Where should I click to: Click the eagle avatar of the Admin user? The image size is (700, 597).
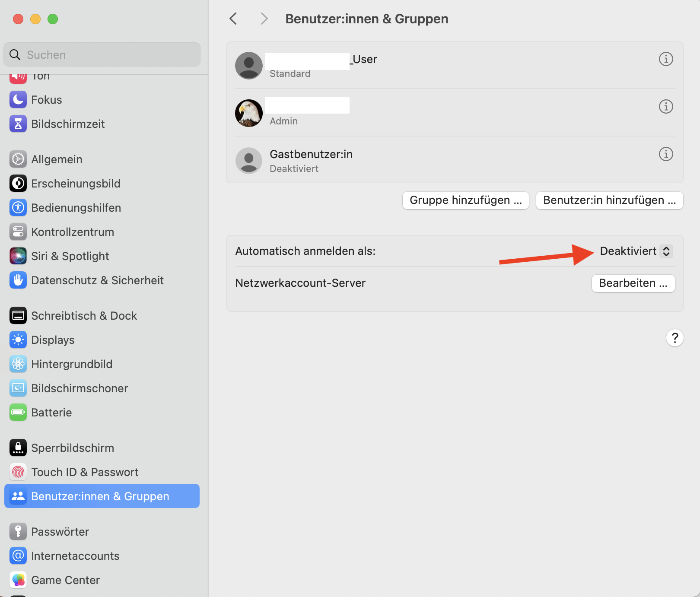[249, 113]
